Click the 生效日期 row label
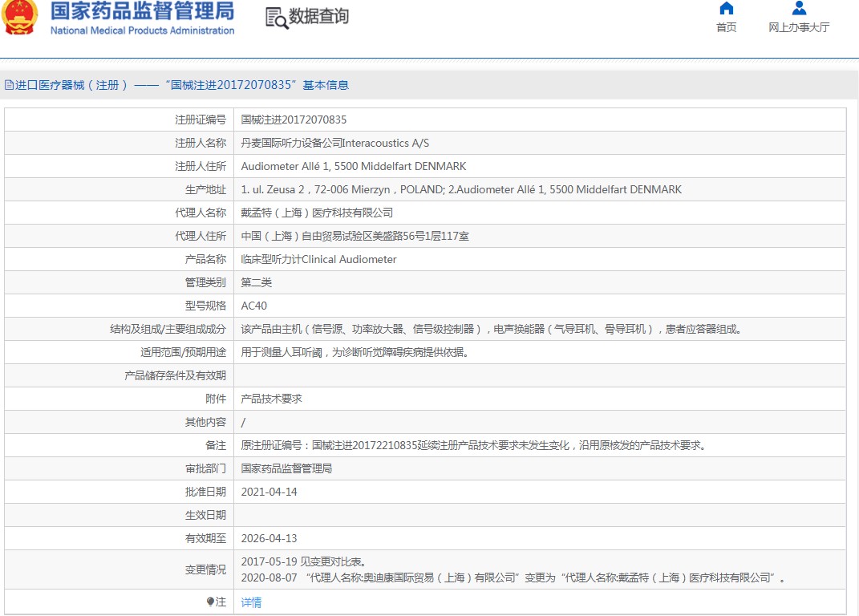 point(205,515)
